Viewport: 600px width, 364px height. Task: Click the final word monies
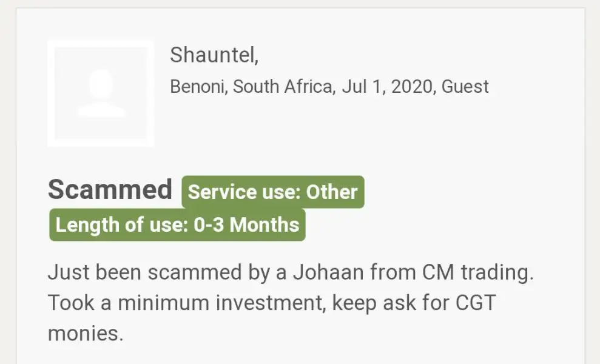85,333
